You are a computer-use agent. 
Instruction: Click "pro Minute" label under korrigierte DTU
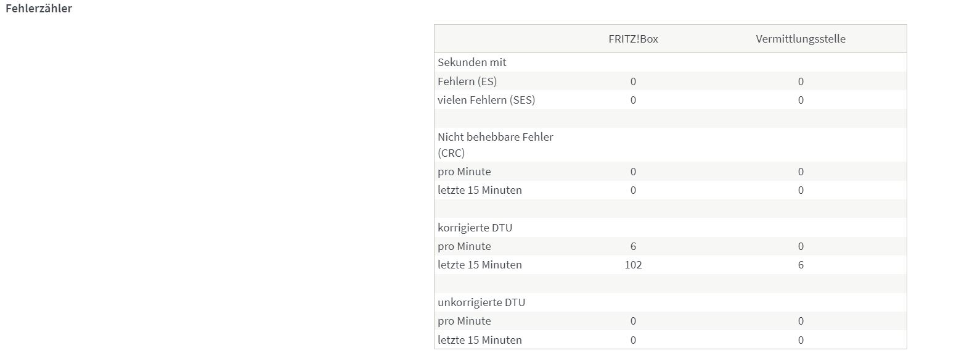(464, 246)
